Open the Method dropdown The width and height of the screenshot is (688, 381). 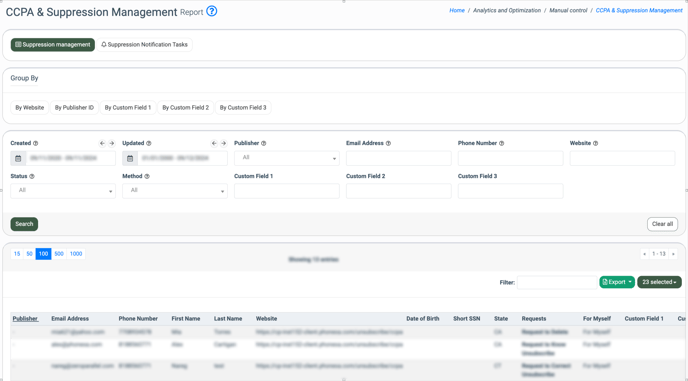pyautogui.click(x=175, y=191)
